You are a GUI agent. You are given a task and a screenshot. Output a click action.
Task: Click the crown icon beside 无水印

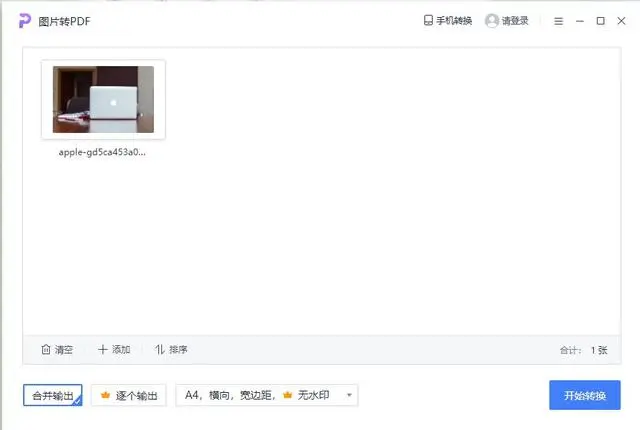click(x=287, y=395)
